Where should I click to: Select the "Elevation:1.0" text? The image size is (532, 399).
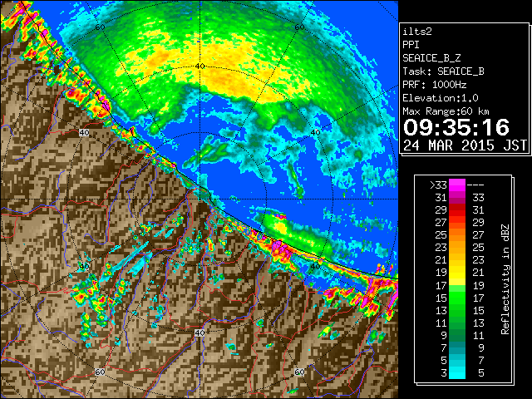tap(441, 98)
